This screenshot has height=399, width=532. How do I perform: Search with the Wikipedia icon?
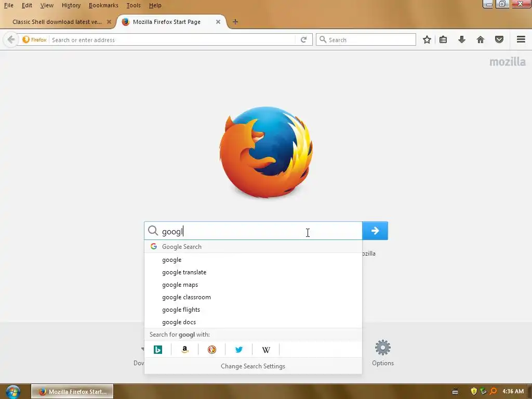pos(266,350)
